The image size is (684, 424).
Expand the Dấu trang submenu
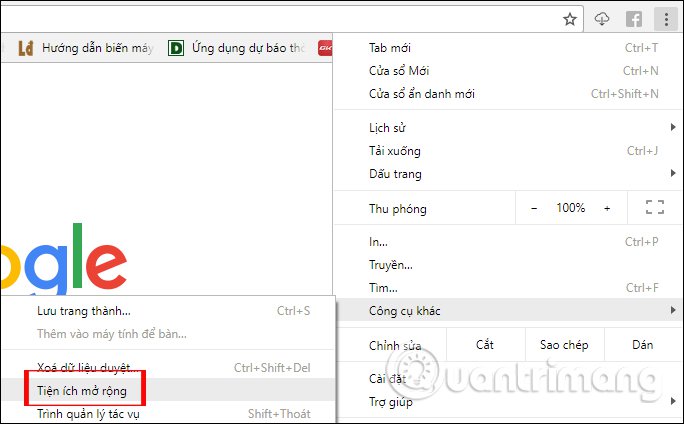[508, 174]
